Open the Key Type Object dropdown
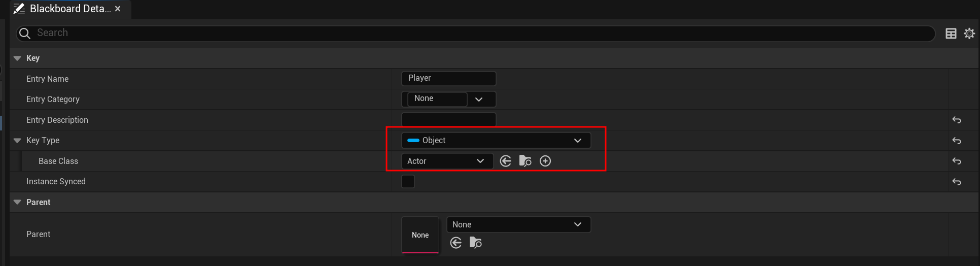 pos(496,140)
